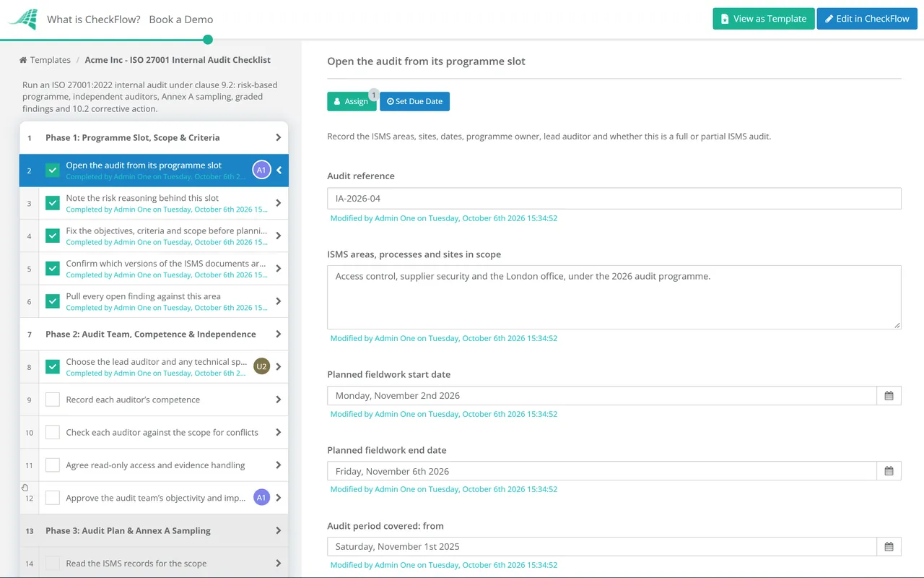The width and height of the screenshot is (924, 578).
Task: Select Phase 2: Audit Team section header
Action: (x=154, y=334)
